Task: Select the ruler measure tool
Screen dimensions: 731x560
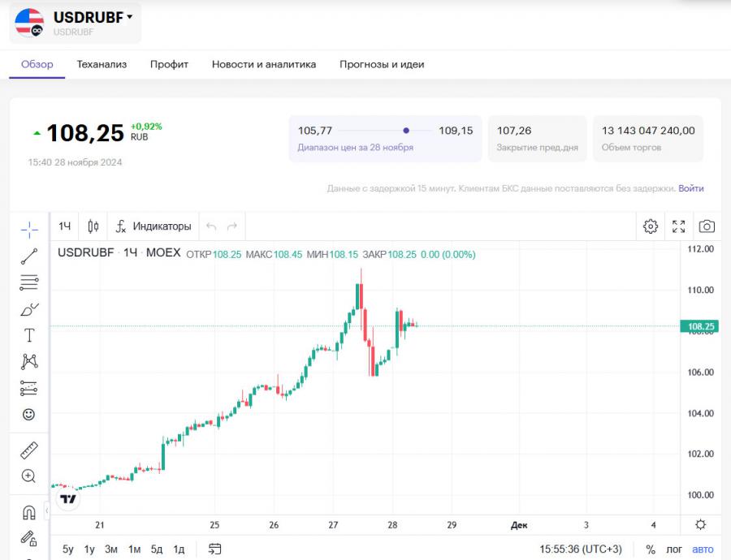Action: pyautogui.click(x=28, y=450)
